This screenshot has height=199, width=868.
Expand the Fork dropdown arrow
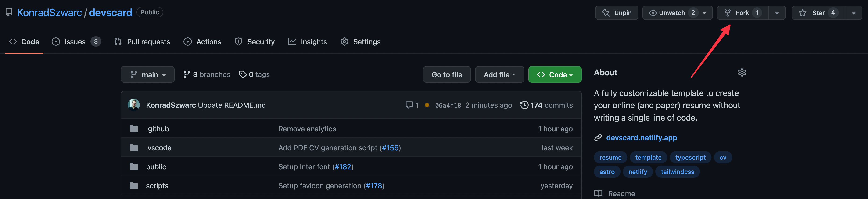(777, 13)
